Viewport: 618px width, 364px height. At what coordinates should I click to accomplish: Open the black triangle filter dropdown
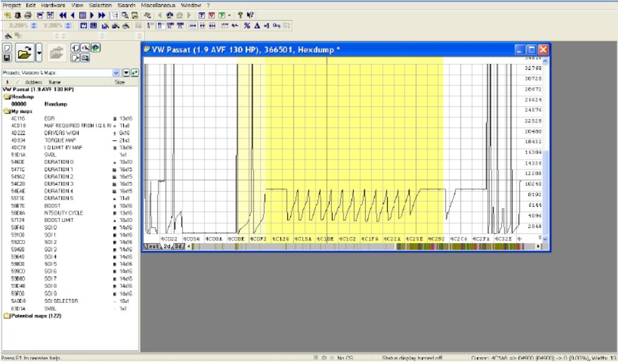click(x=126, y=73)
